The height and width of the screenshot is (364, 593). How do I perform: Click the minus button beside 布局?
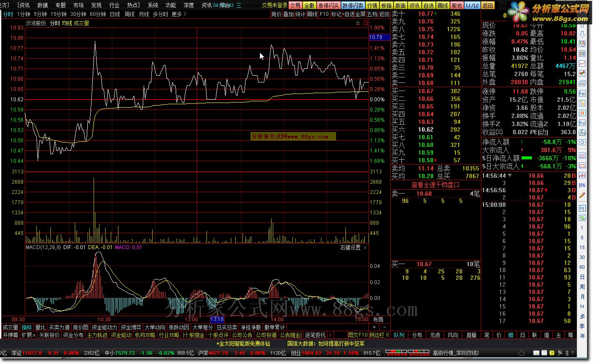tap(384, 327)
